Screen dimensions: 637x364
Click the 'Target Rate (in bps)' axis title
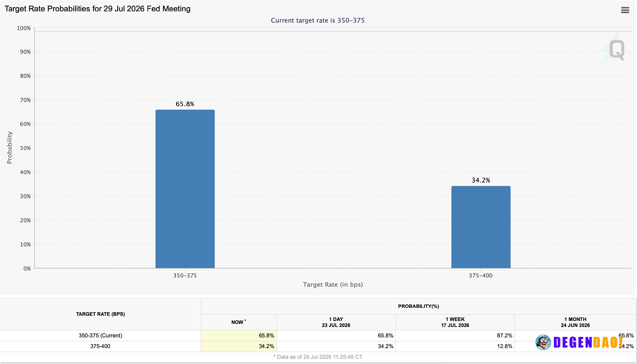point(333,284)
